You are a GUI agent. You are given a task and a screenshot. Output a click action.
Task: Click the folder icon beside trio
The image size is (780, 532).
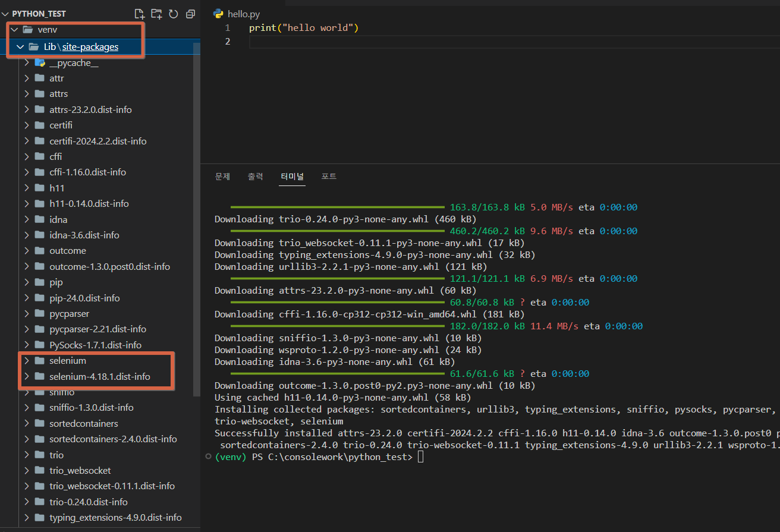tap(40, 455)
